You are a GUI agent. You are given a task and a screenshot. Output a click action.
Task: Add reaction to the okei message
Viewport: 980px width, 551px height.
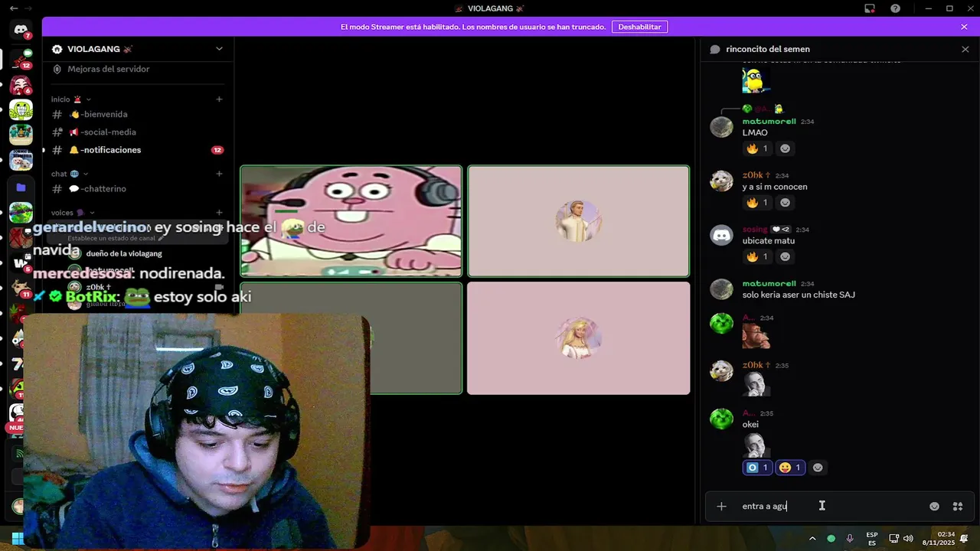tap(818, 468)
